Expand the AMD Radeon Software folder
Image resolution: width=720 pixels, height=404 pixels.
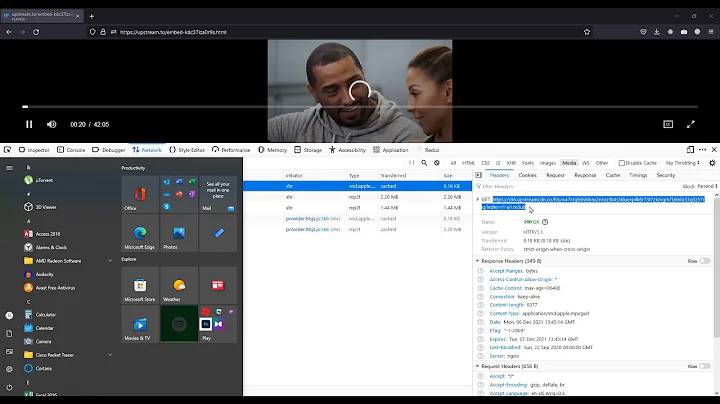[x=110, y=261]
